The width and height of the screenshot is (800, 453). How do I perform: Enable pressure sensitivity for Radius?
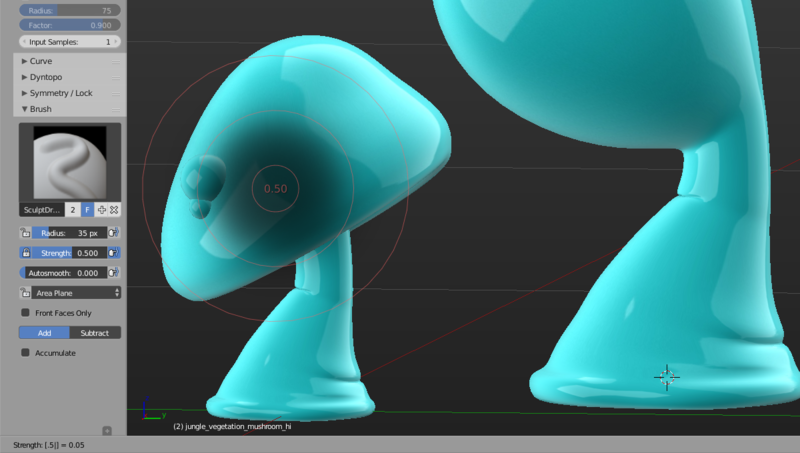[114, 233]
